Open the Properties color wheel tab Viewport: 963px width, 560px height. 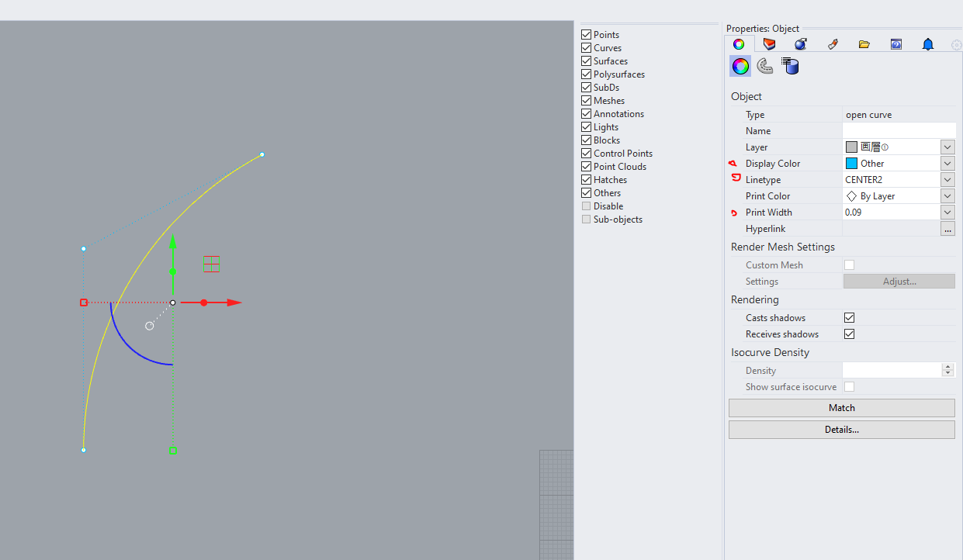coord(738,44)
